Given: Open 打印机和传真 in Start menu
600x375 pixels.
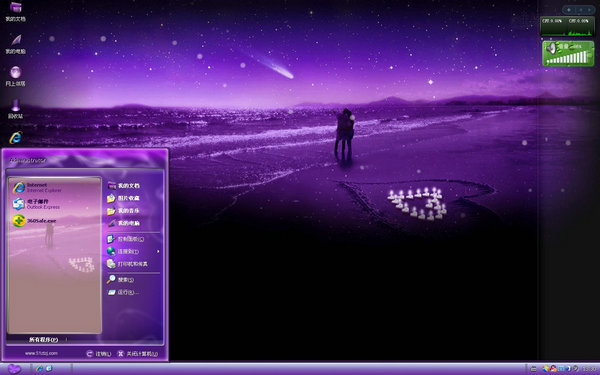Looking at the screenshot, I should (127, 264).
